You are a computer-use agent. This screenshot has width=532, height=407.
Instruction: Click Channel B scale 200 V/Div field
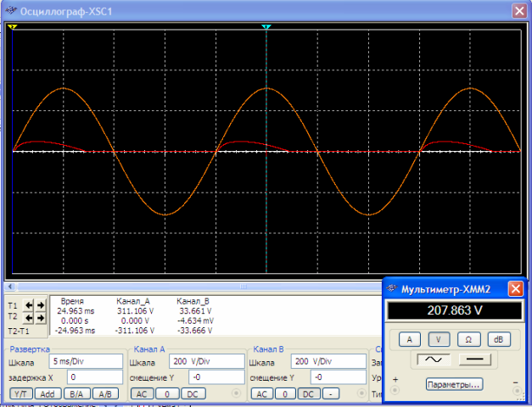pos(328,361)
